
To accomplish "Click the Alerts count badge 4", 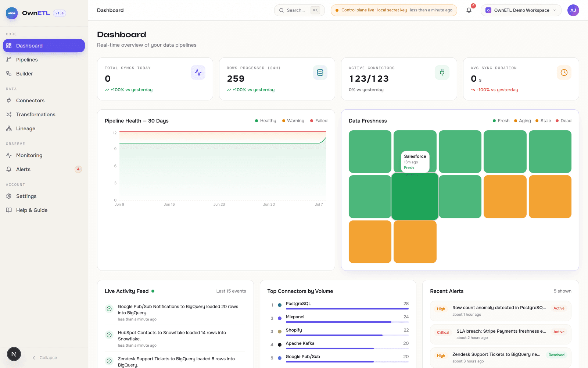I will coord(78,169).
